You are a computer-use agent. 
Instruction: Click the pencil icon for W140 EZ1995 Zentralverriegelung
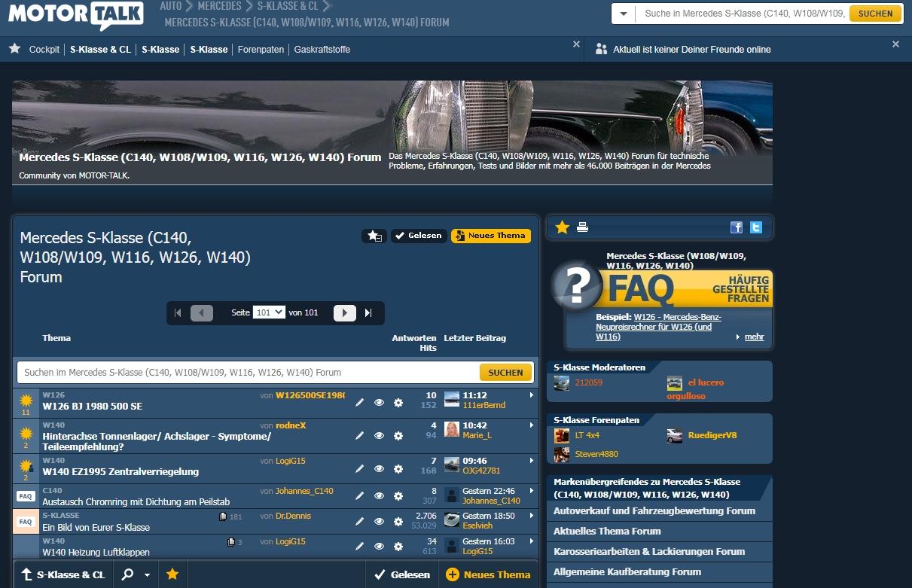(360, 468)
